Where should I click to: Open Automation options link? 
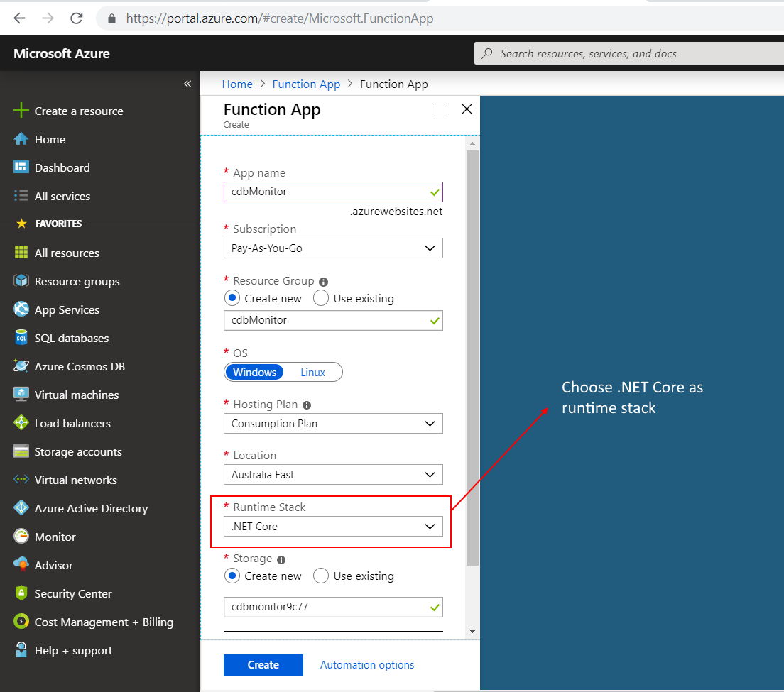(367, 665)
